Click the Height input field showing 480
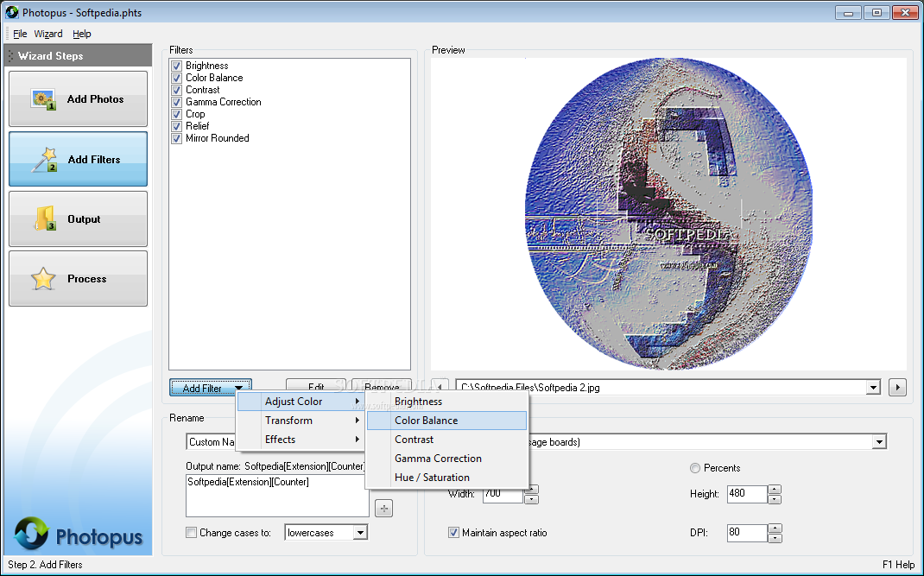 tap(747, 494)
